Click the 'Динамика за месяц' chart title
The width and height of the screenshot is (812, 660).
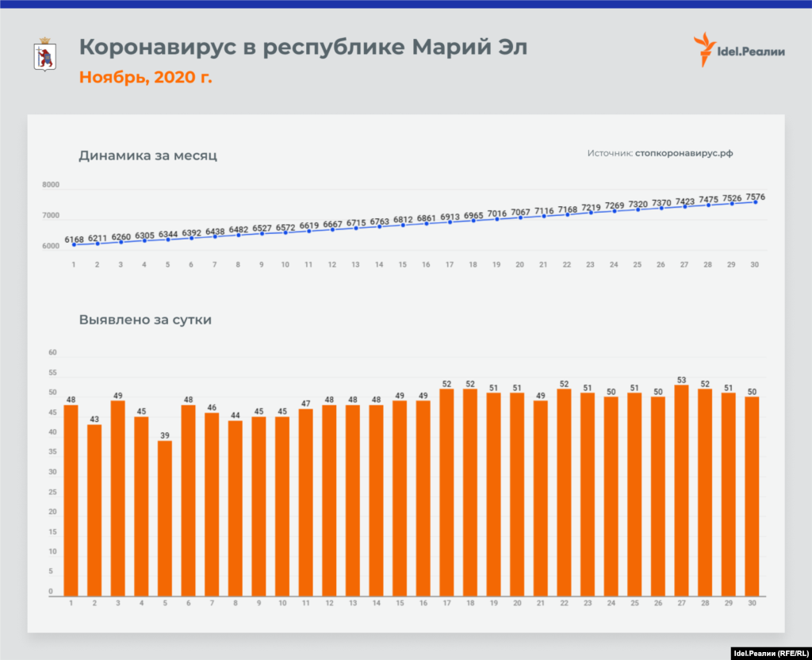coord(147,155)
